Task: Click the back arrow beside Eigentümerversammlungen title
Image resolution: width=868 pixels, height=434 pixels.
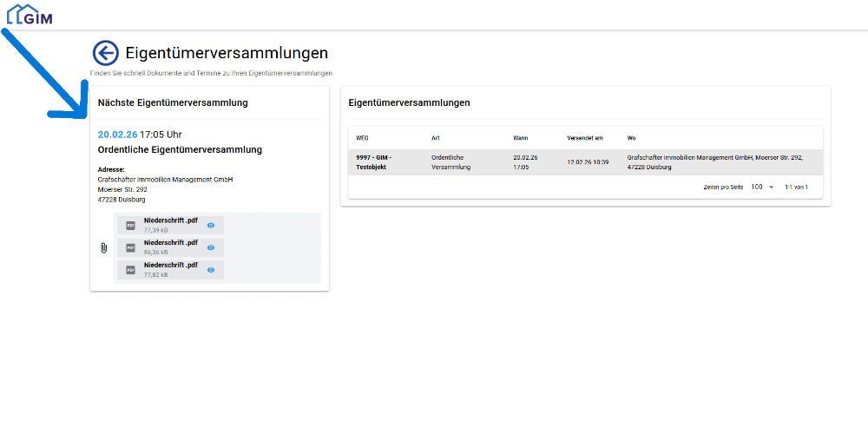Action: [105, 54]
